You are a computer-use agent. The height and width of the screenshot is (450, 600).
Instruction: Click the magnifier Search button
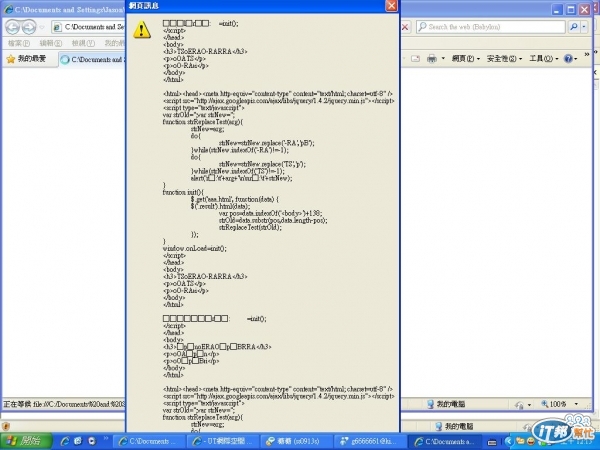pos(574,27)
